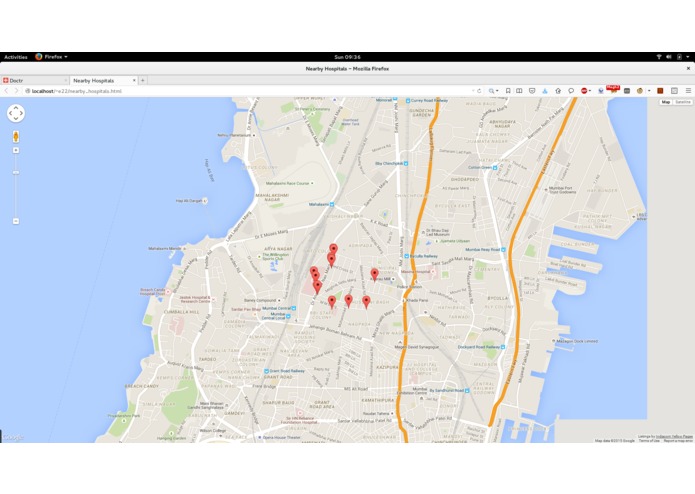Screen dimensions: 695x494
Task: Click the topmost red hospital pin near Agripada
Action: 333,250
